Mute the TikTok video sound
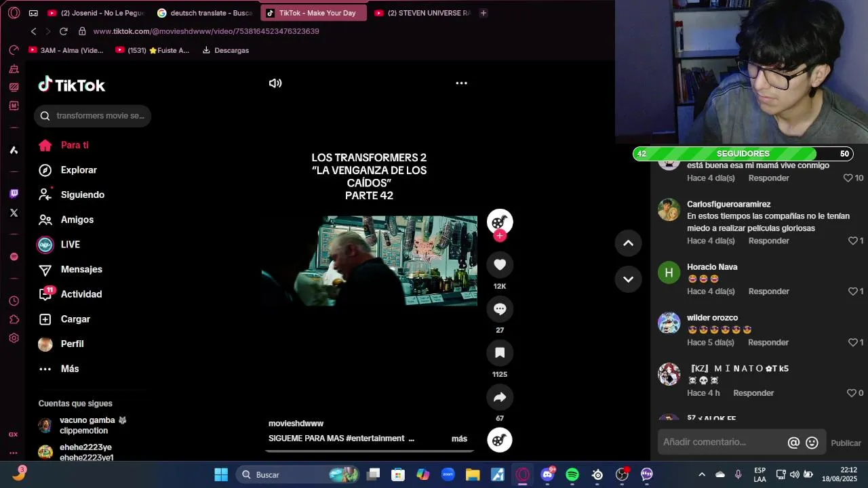The image size is (868, 488). coord(275,83)
